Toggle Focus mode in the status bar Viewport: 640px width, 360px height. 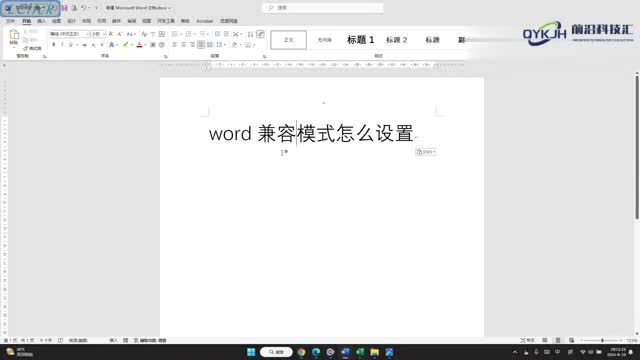[x=527, y=340]
